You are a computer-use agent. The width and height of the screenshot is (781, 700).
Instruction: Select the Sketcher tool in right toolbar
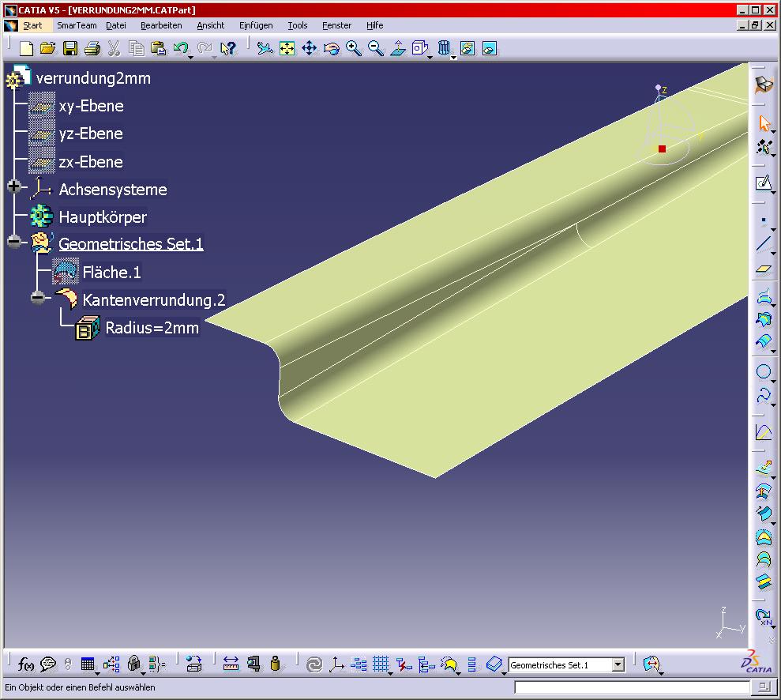pos(763,183)
